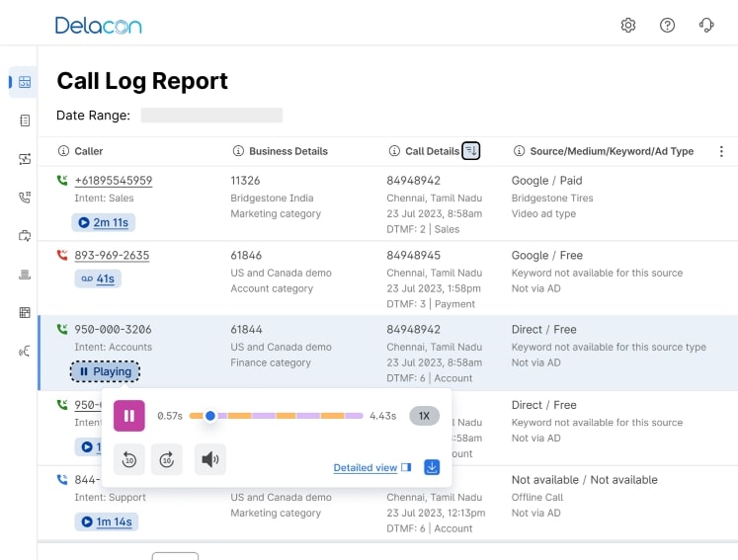This screenshot has height=560, width=738.
Task: Open the table column options kebab menu
Action: click(721, 151)
